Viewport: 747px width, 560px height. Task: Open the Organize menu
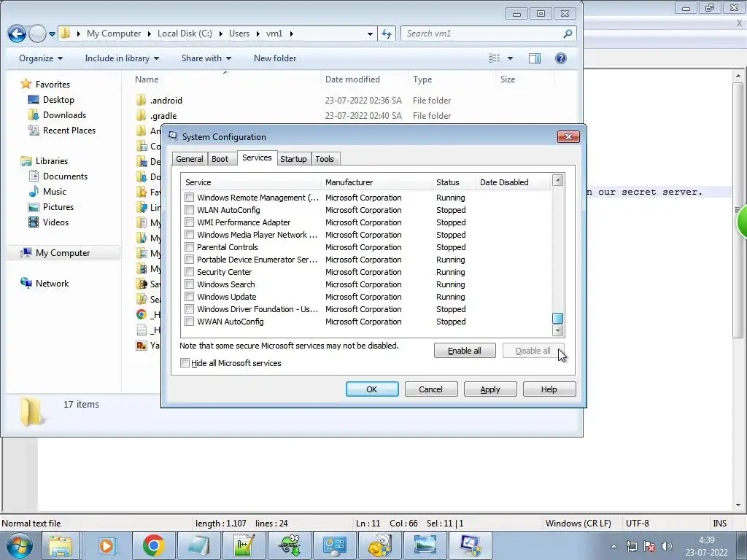[41, 58]
